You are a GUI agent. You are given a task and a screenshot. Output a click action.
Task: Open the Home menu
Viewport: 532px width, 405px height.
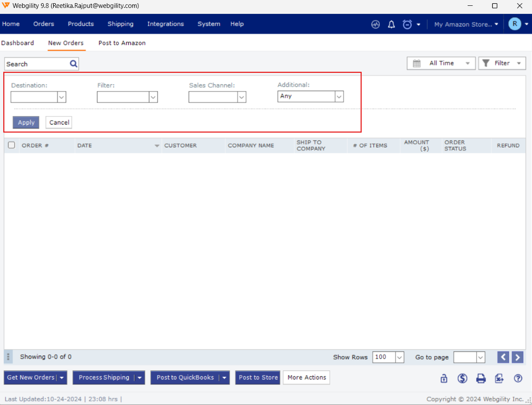(11, 24)
